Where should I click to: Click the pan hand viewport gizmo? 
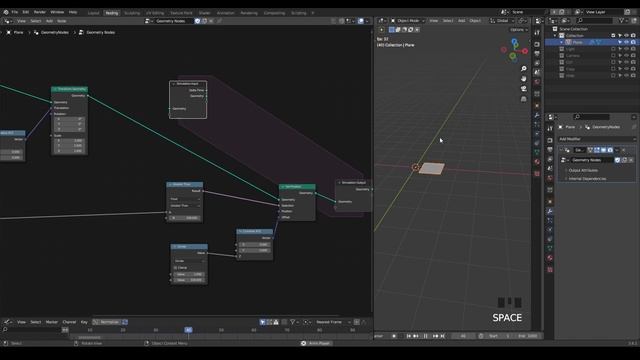[x=524, y=78]
